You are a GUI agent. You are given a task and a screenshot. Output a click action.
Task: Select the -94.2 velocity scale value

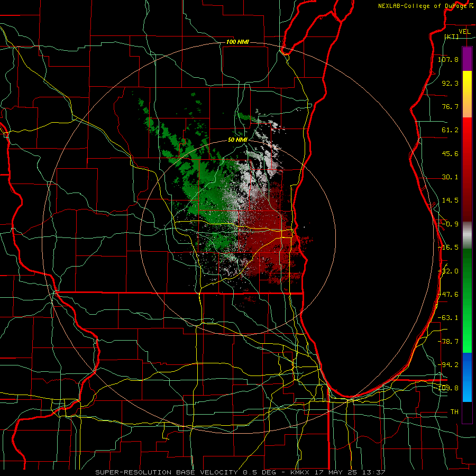[x=448, y=365]
